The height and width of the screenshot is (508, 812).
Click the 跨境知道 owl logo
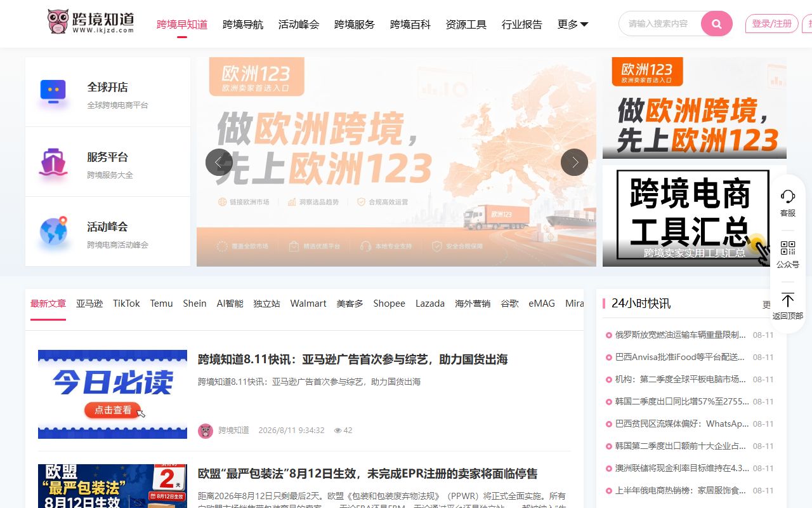click(91, 22)
